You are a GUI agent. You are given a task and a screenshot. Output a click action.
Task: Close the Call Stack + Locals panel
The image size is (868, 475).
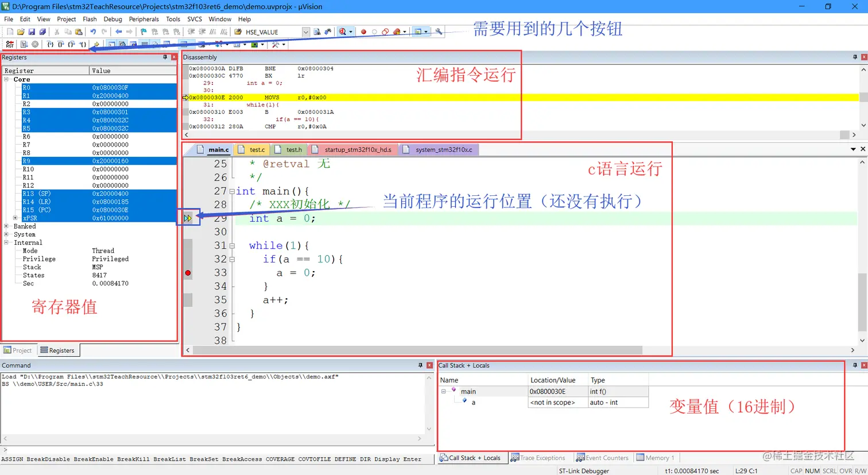(x=864, y=365)
